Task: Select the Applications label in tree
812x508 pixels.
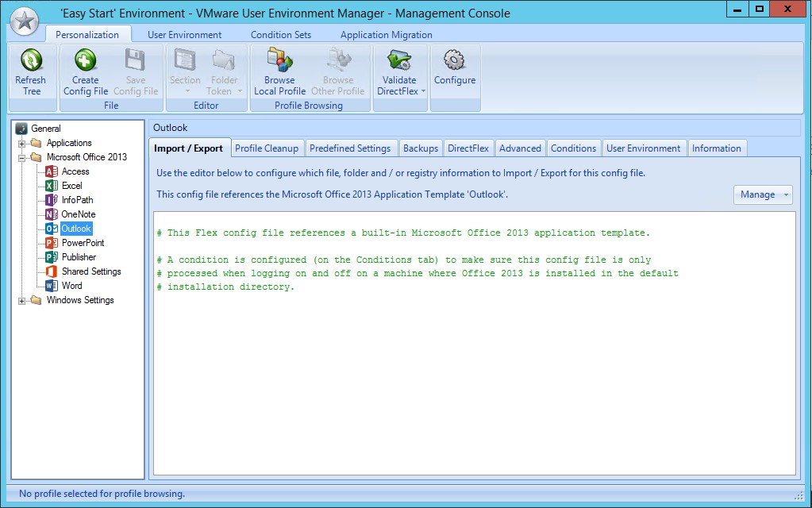Action: click(x=69, y=143)
